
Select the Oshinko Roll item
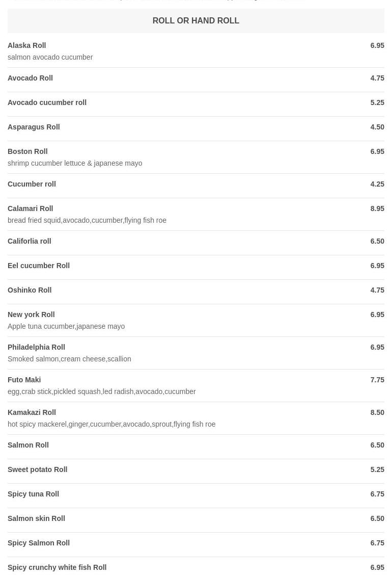(30, 290)
